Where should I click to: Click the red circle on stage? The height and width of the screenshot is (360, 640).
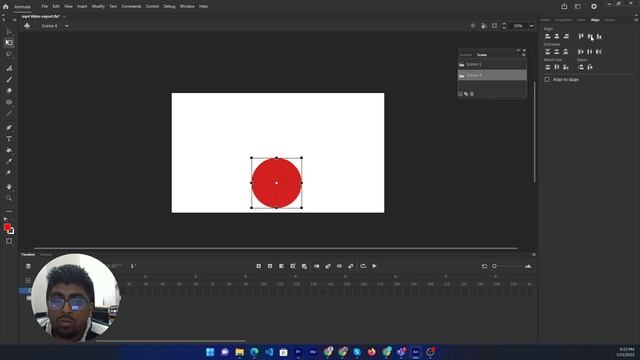[x=276, y=183]
